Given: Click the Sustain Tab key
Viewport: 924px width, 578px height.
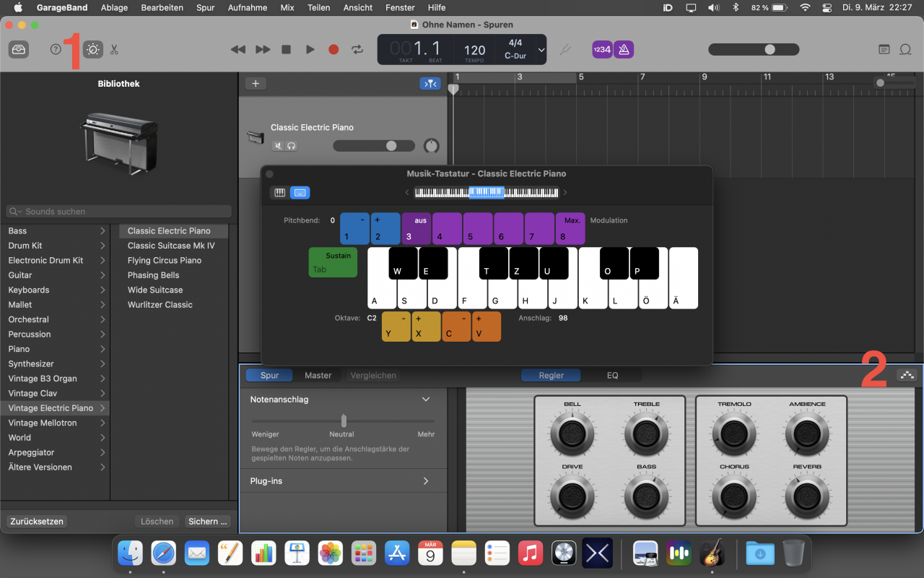Looking at the screenshot, I should point(333,262).
